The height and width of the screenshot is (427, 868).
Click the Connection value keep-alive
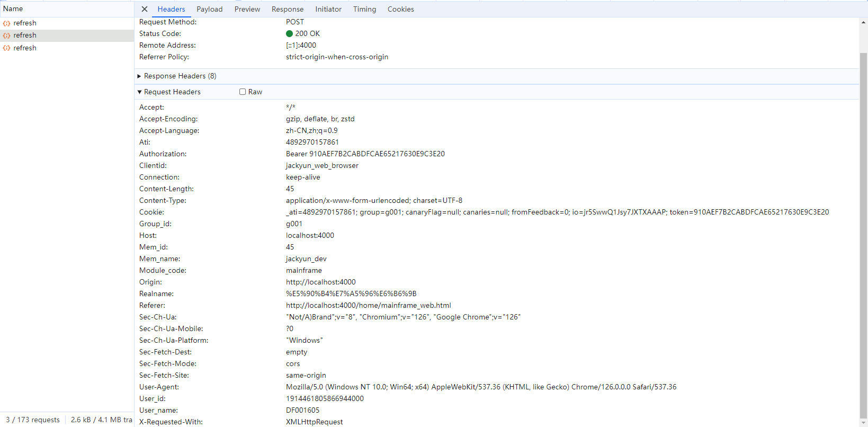click(303, 177)
